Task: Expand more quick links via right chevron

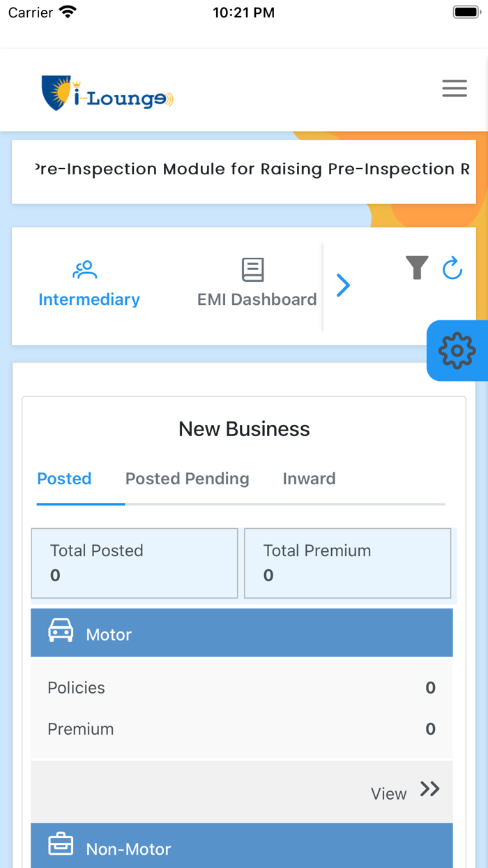Action: click(343, 285)
